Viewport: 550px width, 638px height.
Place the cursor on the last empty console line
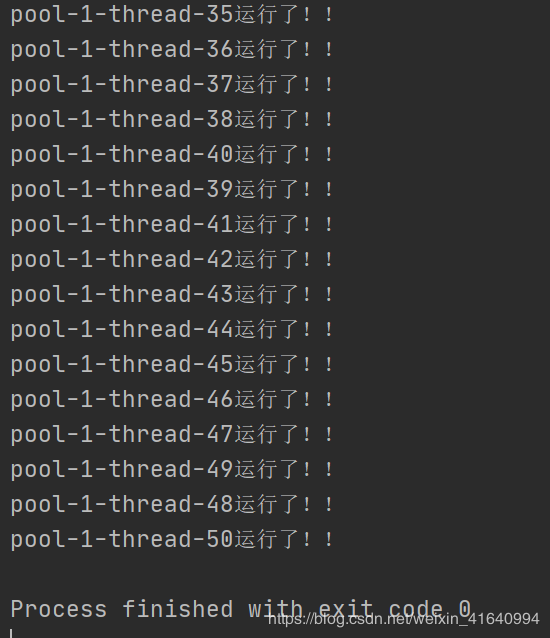pyautogui.click(x=275, y=634)
